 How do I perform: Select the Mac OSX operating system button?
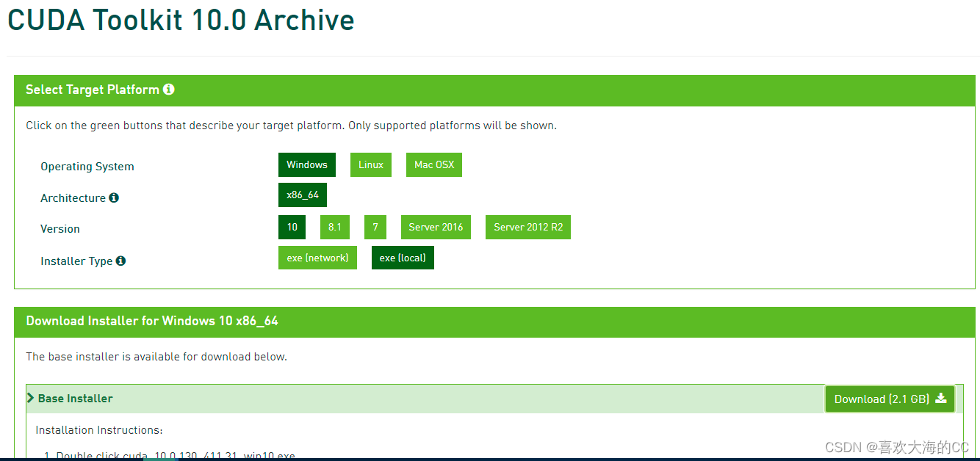pos(434,165)
